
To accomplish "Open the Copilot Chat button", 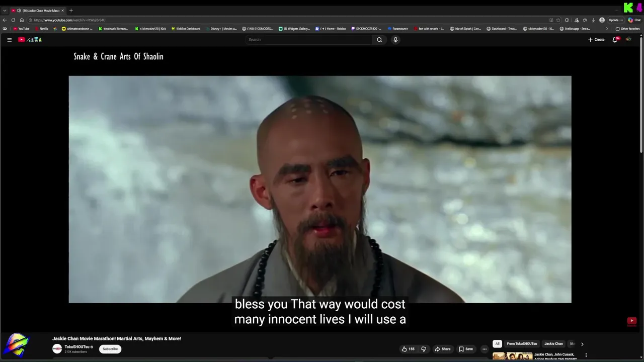I will 634,20.
